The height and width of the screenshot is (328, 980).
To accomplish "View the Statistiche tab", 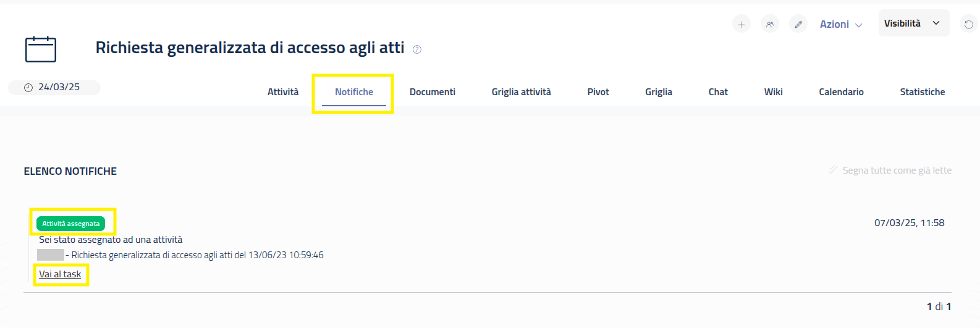I will [923, 92].
